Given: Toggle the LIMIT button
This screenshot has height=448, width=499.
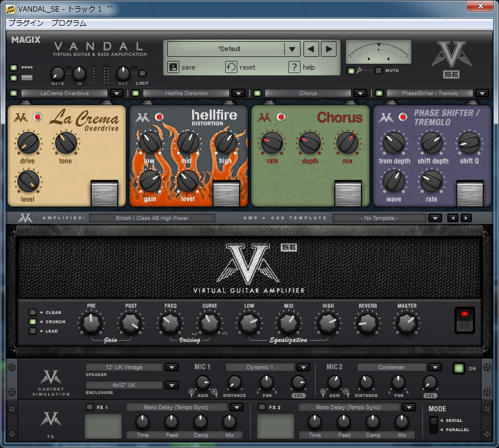Looking at the screenshot, I should tap(143, 74).
